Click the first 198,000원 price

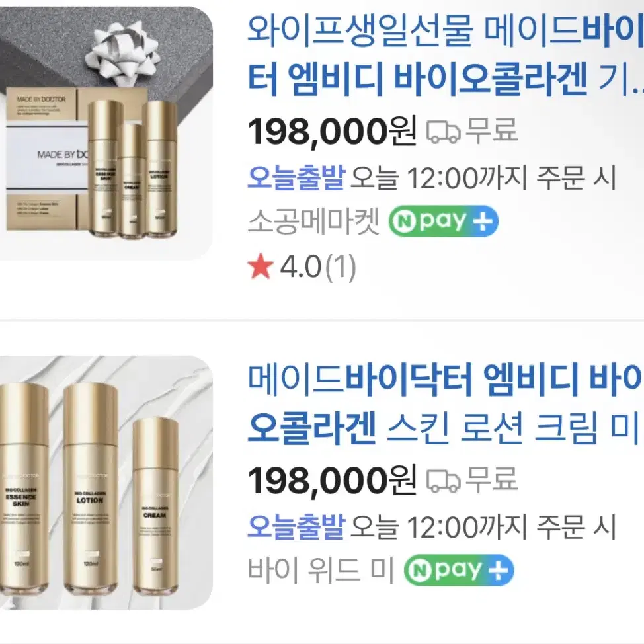tap(332, 132)
